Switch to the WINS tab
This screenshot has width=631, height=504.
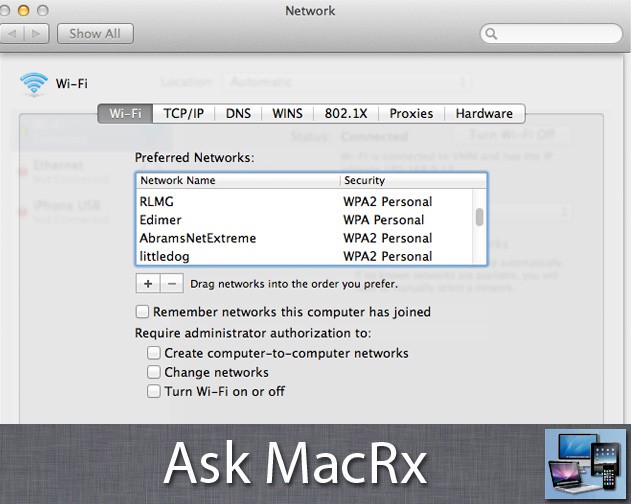[287, 114]
